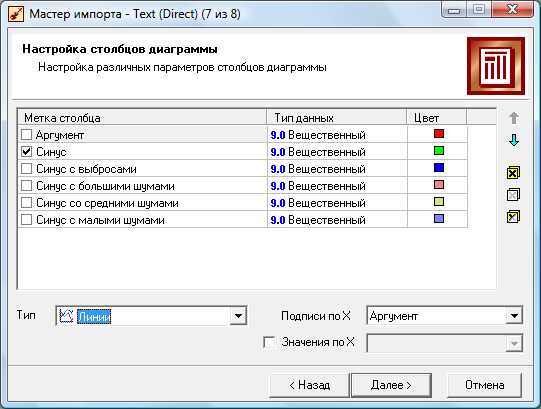Click the highlighted Линии text in Тип field
This screenshot has height=409, width=541.
pos(94,316)
